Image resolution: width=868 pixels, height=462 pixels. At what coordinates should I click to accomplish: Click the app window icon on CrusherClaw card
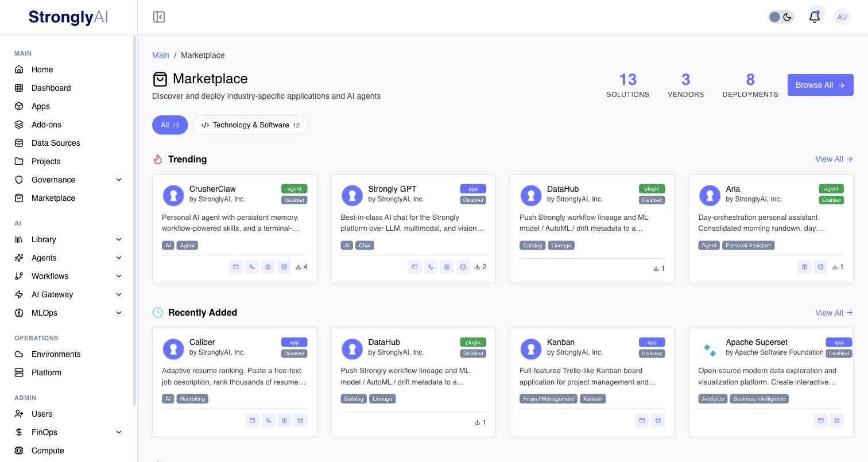point(236,267)
